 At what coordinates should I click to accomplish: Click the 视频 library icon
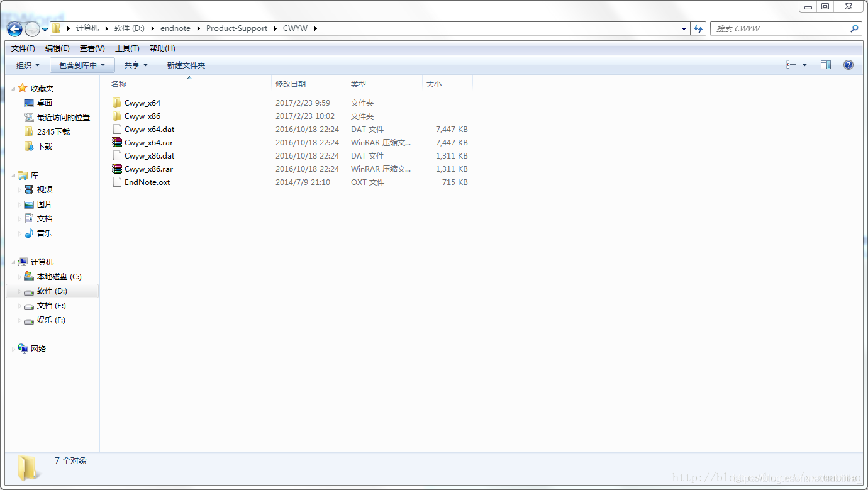29,189
